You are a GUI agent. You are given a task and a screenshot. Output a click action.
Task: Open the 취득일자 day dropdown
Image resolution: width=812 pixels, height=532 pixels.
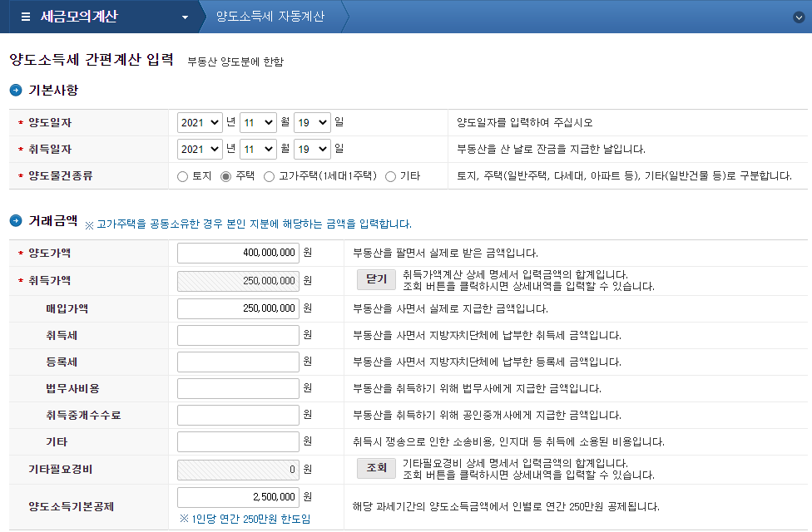[x=312, y=149]
